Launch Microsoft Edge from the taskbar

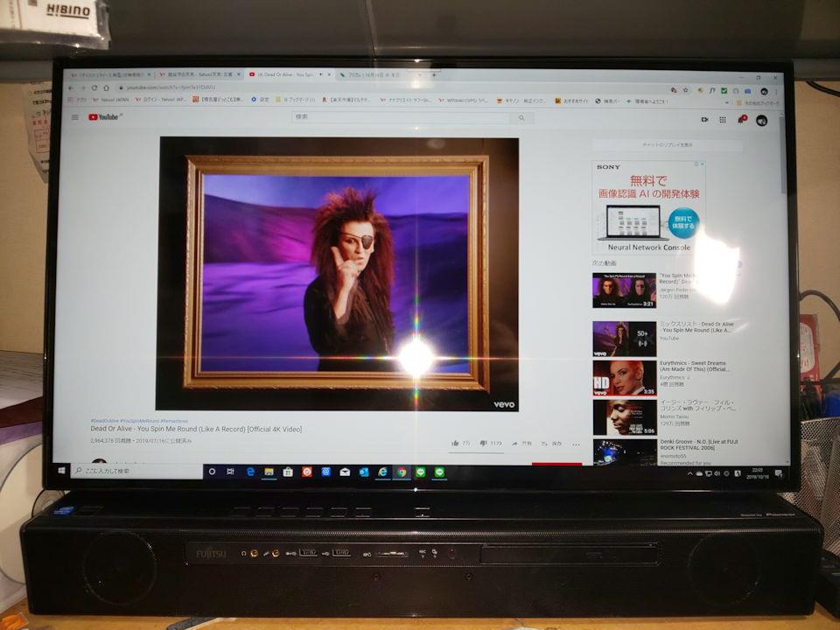(250, 472)
